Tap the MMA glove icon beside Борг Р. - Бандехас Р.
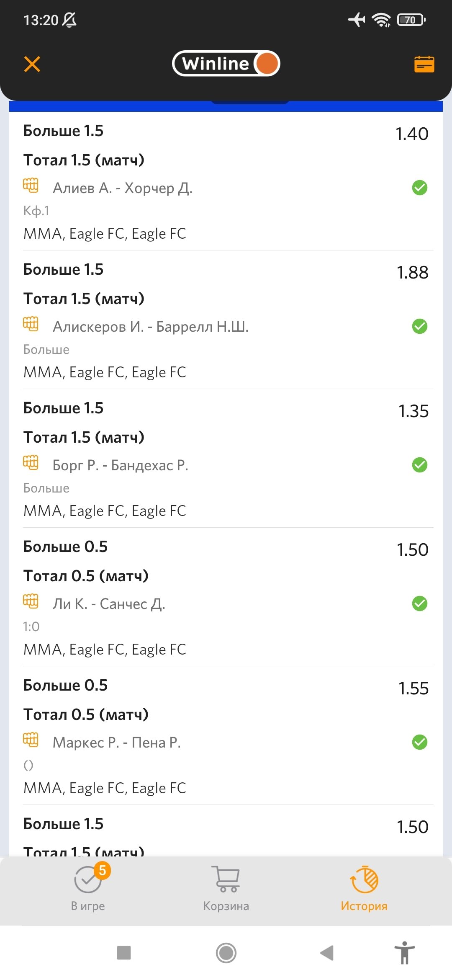The image size is (452, 980). point(31,462)
